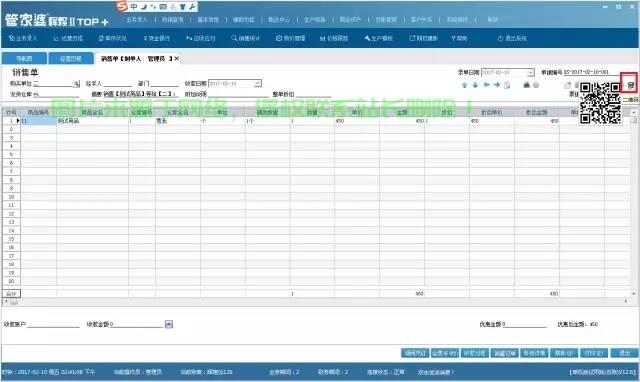Open the 系统维护 top menu

pyautogui.click(x=457, y=20)
